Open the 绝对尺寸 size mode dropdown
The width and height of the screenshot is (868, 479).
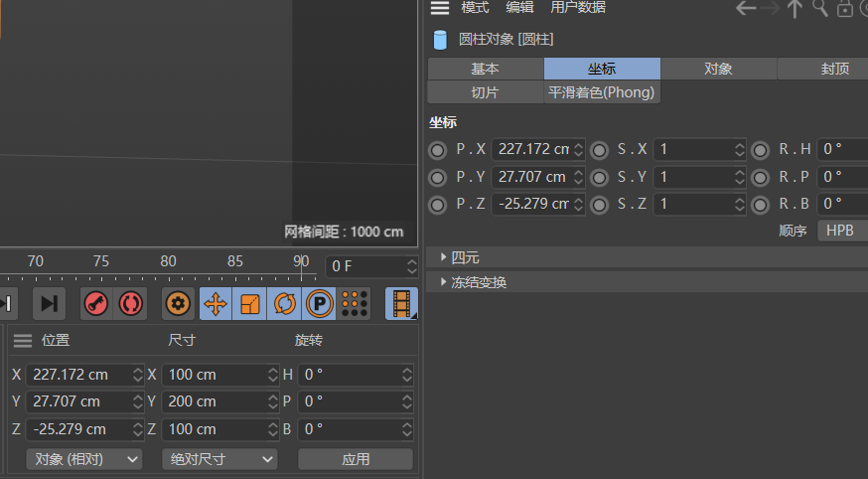pos(218,459)
